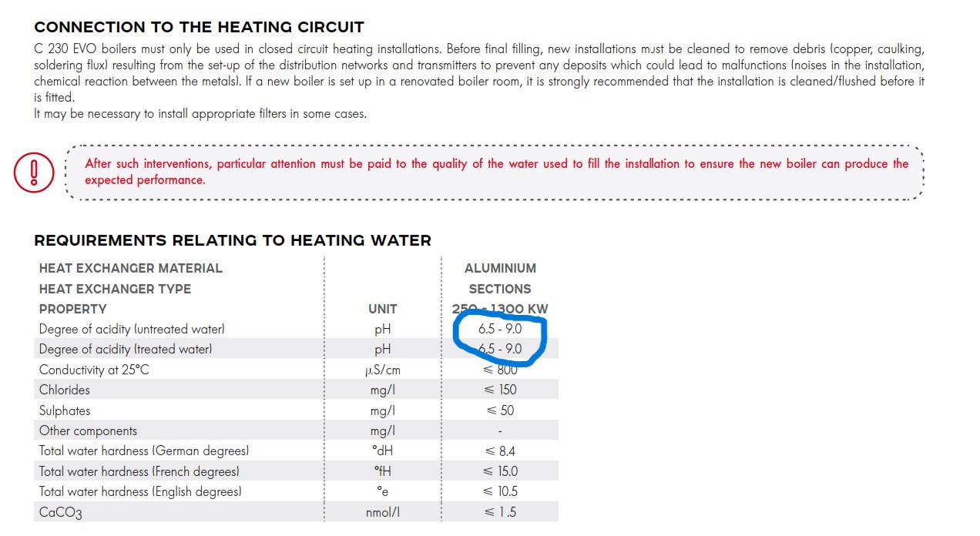
Task: Select the German degrees hardness row
Action: pyautogui.click(x=296, y=451)
